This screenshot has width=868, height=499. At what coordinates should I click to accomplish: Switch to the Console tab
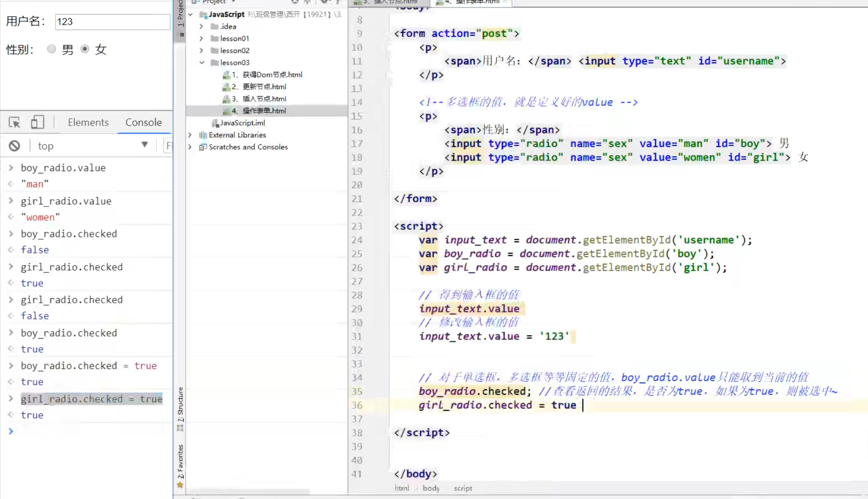(144, 122)
